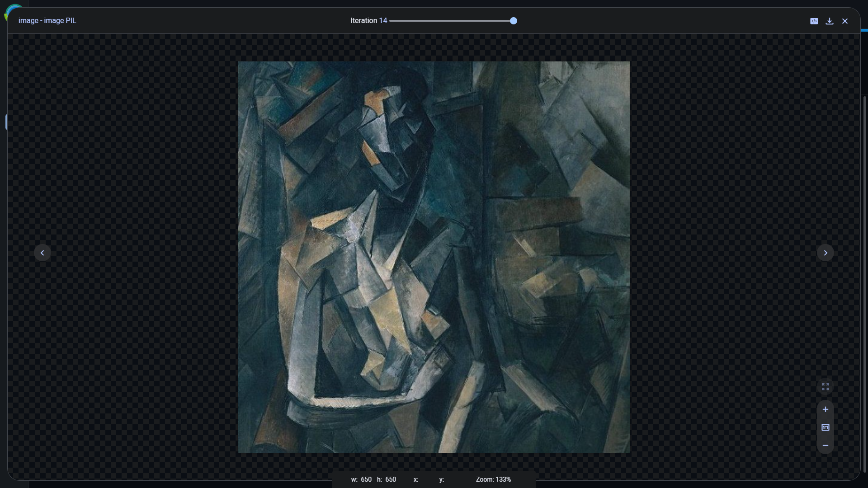Viewport: 868px width, 488px height.
Task: Click the iteration value 14
Action: point(383,21)
